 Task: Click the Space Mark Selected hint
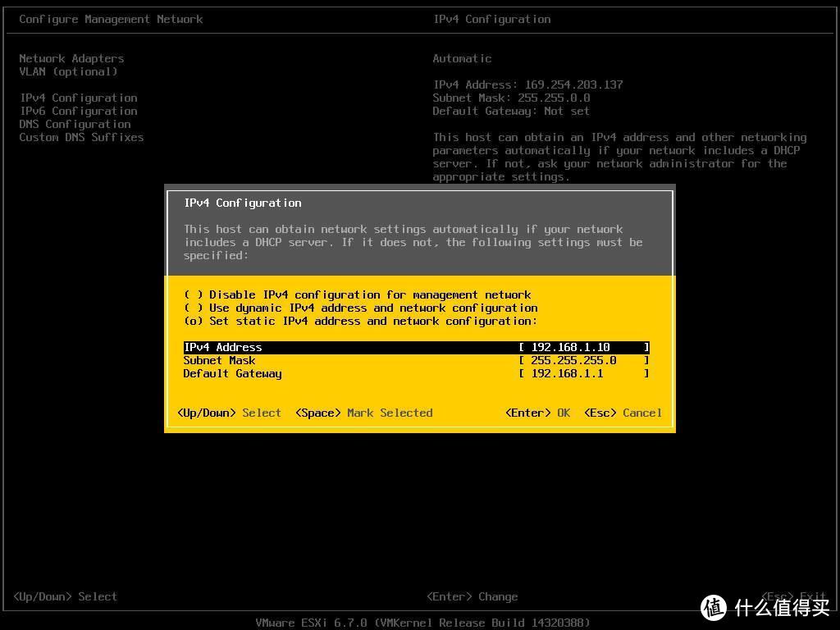[x=363, y=413]
